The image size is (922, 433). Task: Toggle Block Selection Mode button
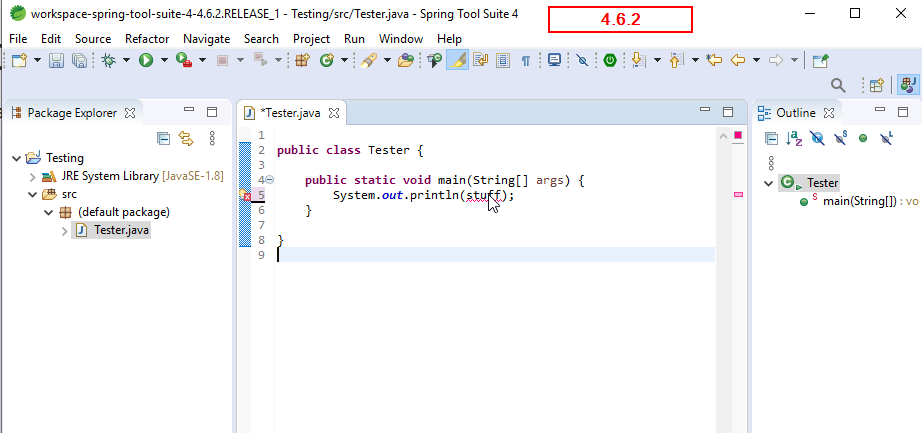[503, 60]
